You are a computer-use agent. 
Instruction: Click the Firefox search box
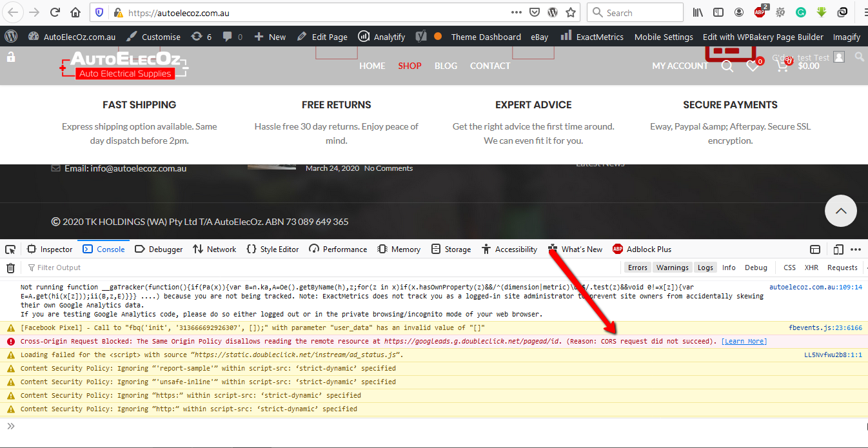[x=635, y=12]
